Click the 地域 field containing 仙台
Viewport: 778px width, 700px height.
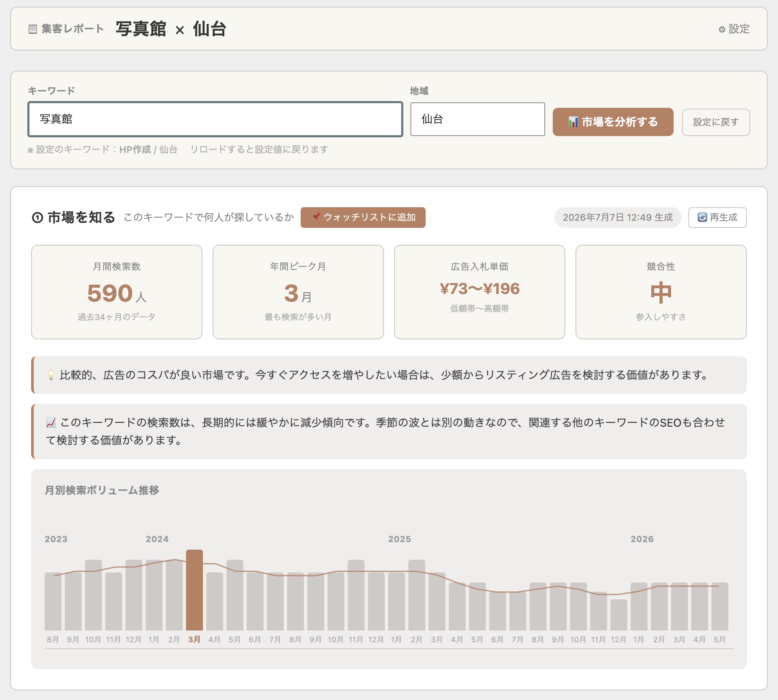[x=478, y=119]
